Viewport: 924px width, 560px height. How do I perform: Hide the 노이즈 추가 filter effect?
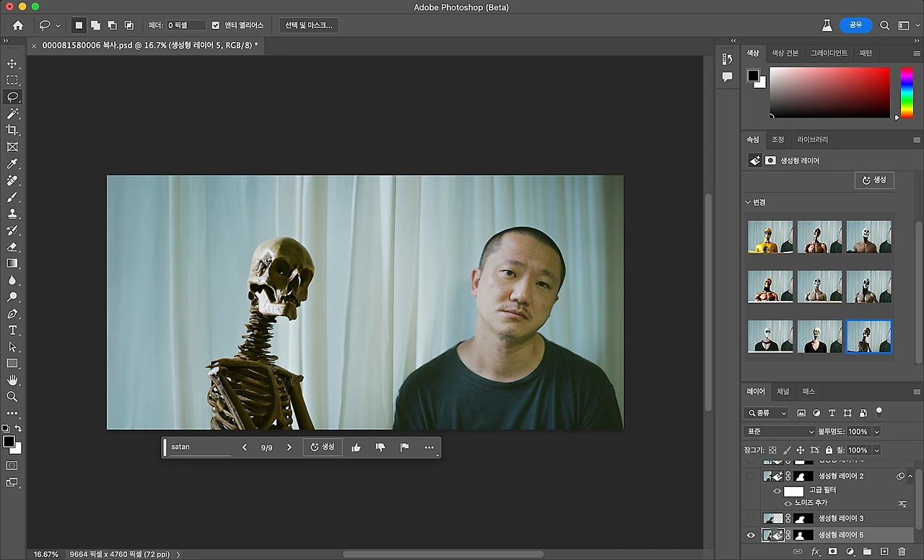tap(788, 503)
